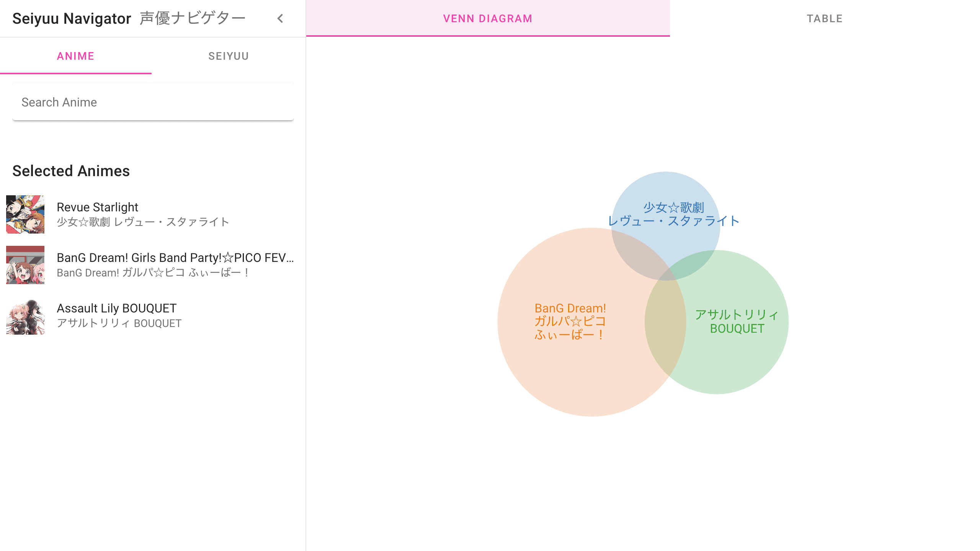Click the BanG Dream! PICO FEVER thumbnail
980x551 pixels.
point(25,265)
